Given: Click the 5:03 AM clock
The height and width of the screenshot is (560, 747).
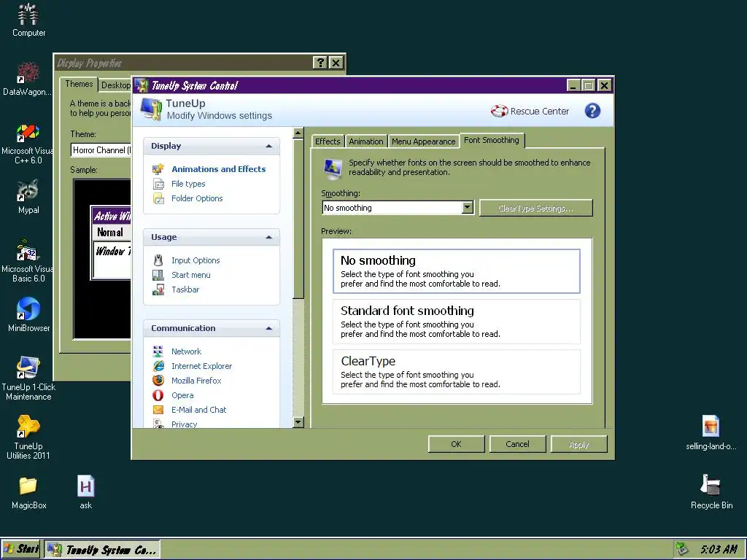Looking at the screenshot, I should click(719, 549).
